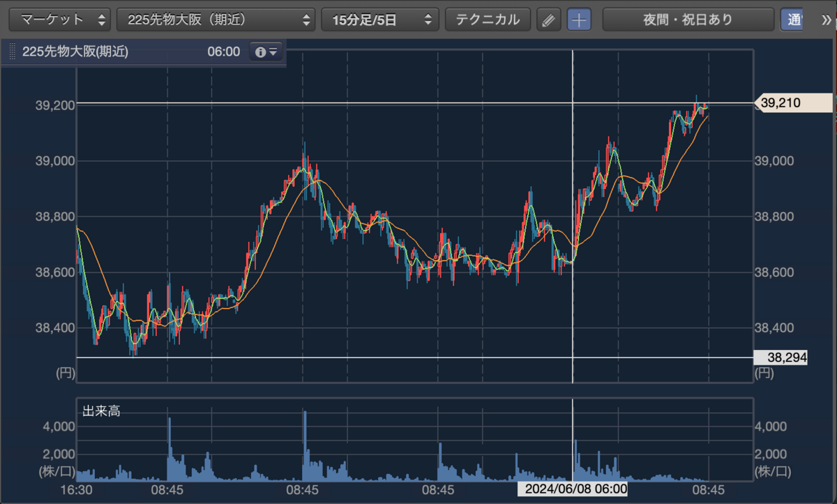Open the info dropdown in chart header
837x504 pixels.
coord(266,52)
